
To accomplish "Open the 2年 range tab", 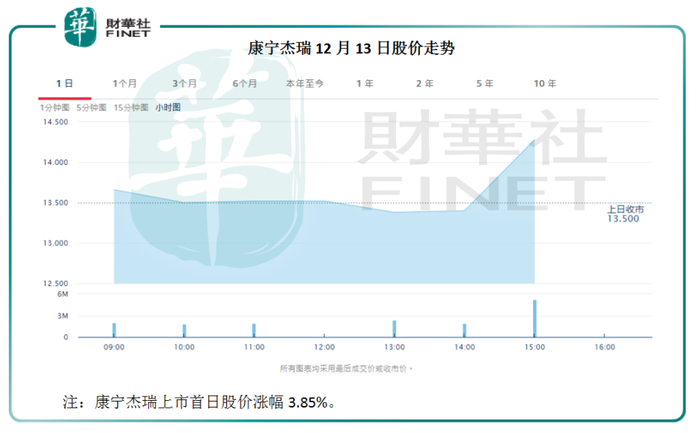I will (425, 83).
